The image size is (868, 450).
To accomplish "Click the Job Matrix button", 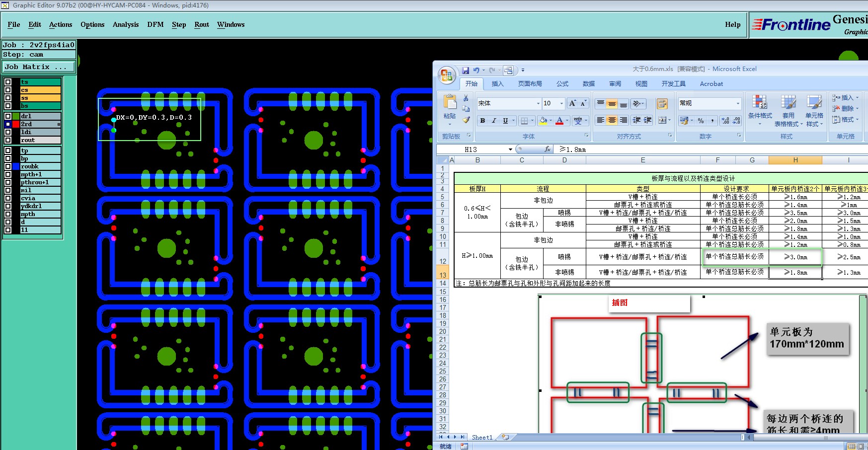I will (39, 67).
